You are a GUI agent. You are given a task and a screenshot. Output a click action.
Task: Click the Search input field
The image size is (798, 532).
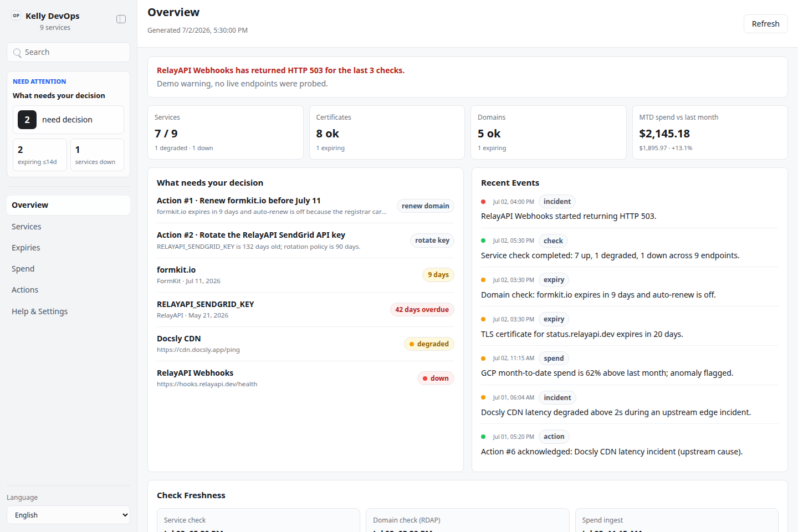68,52
